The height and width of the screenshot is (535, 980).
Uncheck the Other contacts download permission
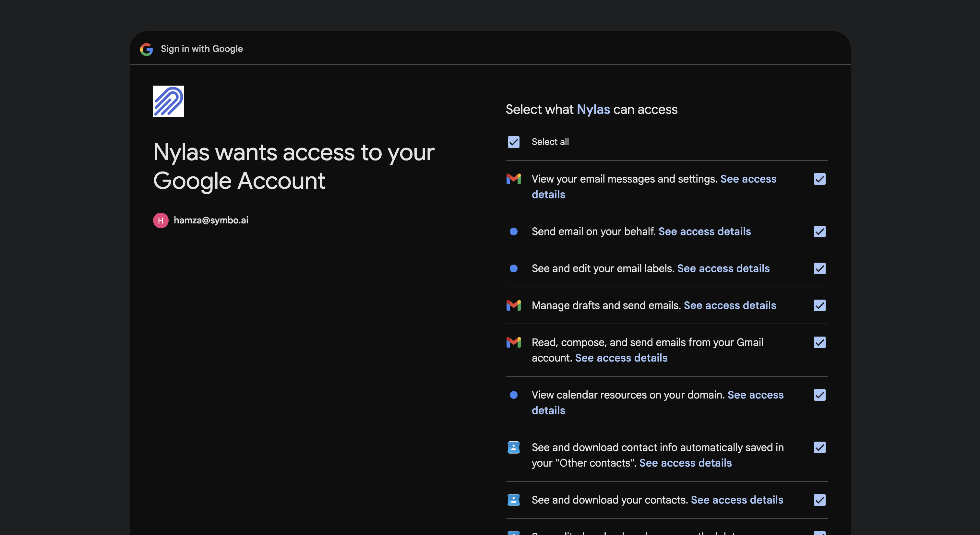point(820,447)
